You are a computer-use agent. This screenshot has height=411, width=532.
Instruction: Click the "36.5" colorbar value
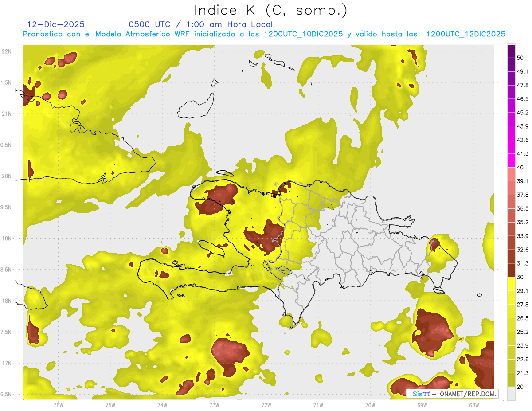tap(523, 208)
